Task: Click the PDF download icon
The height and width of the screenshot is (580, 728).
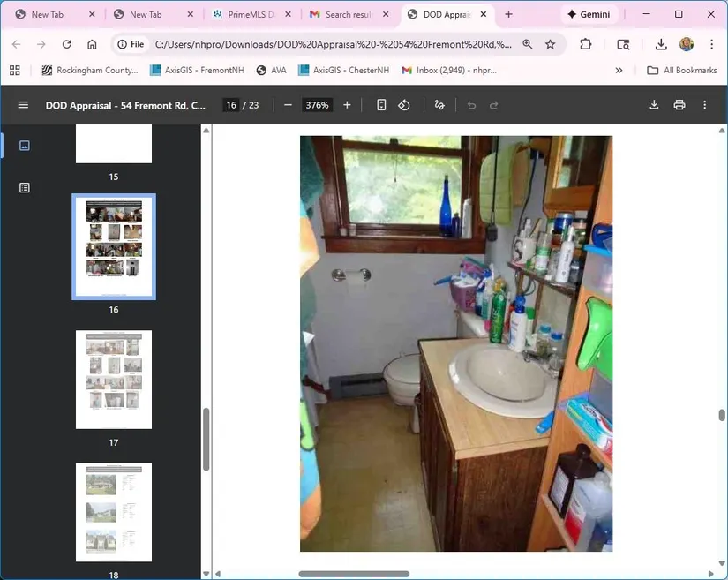Action: coord(654,105)
